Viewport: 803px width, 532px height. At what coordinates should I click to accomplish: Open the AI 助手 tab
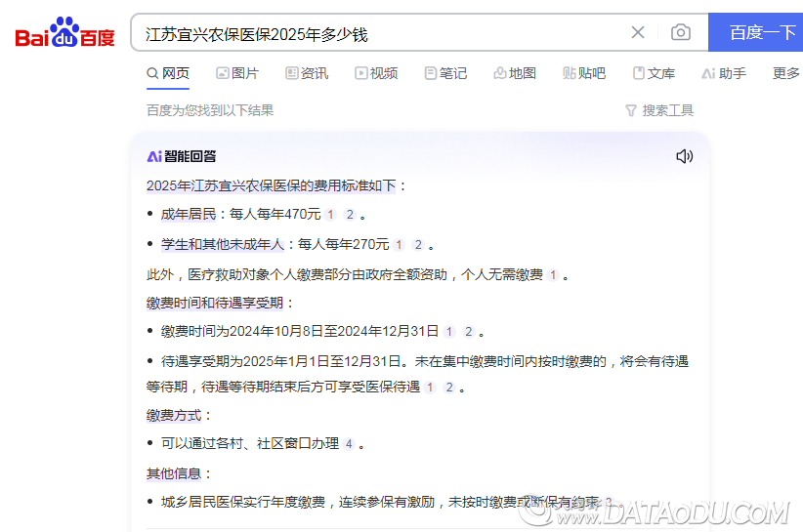click(x=724, y=73)
